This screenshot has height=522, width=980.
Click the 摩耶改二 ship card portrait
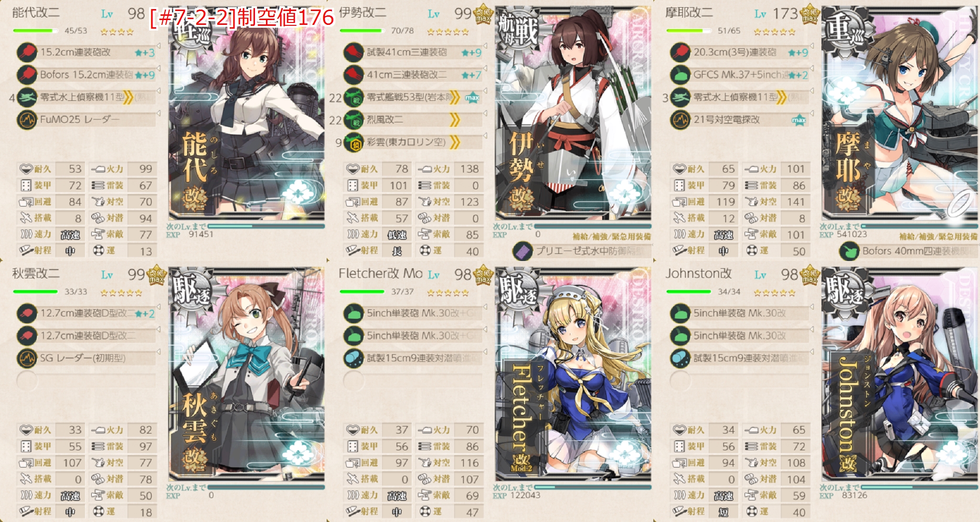[900, 113]
